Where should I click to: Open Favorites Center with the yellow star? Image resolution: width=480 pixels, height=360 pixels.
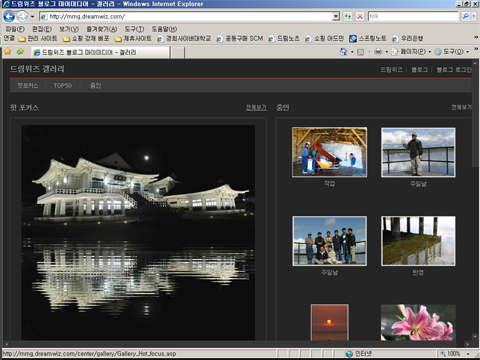point(8,52)
